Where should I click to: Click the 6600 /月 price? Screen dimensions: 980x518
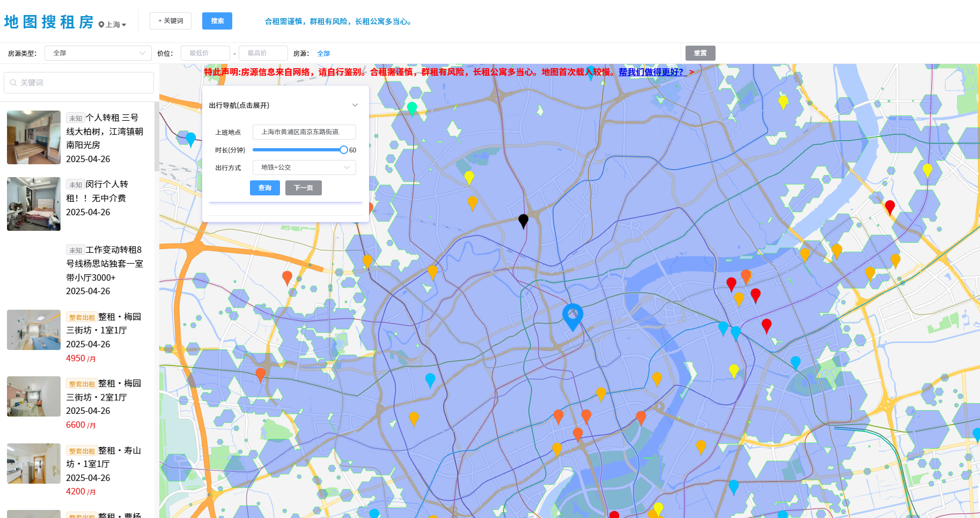[x=81, y=425]
